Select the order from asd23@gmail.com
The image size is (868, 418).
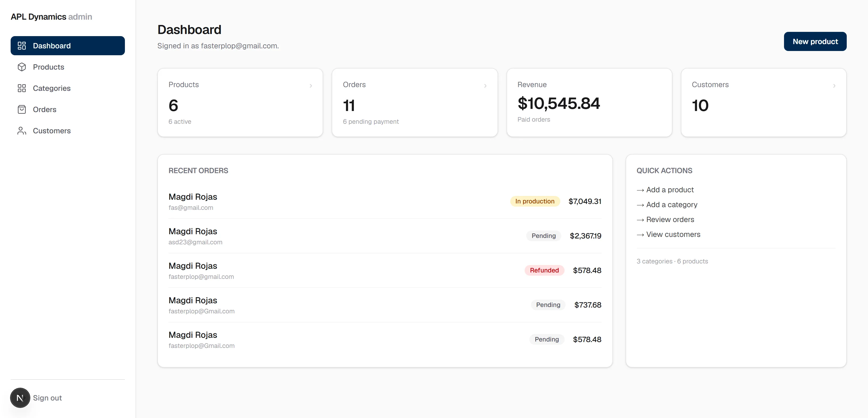point(385,236)
